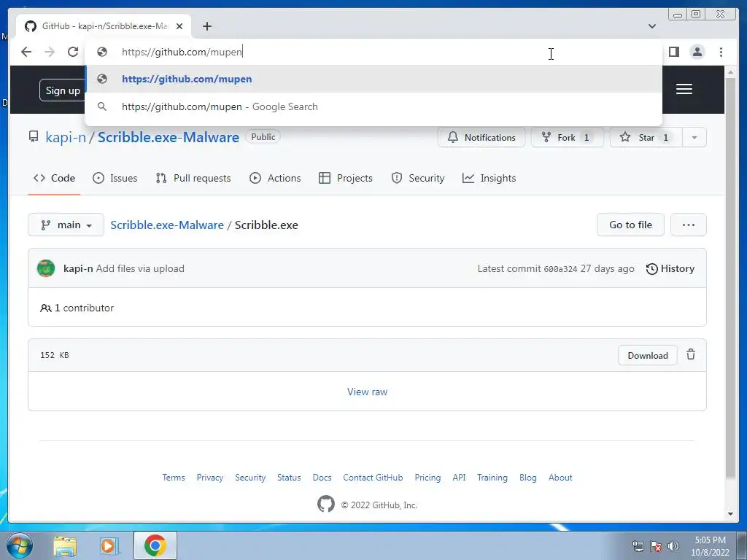Open the tab search chevron
Viewport: 747px width, 560px height.
point(652,26)
